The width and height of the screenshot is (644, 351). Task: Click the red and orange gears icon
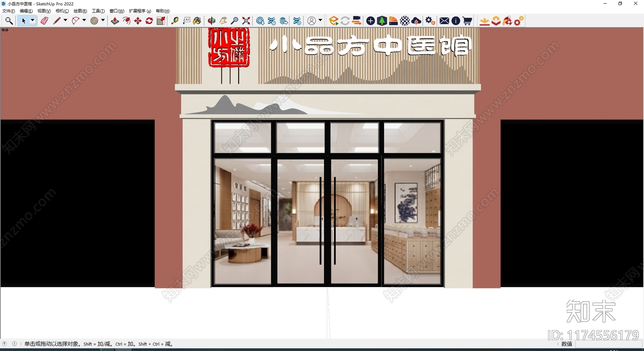pos(519,21)
